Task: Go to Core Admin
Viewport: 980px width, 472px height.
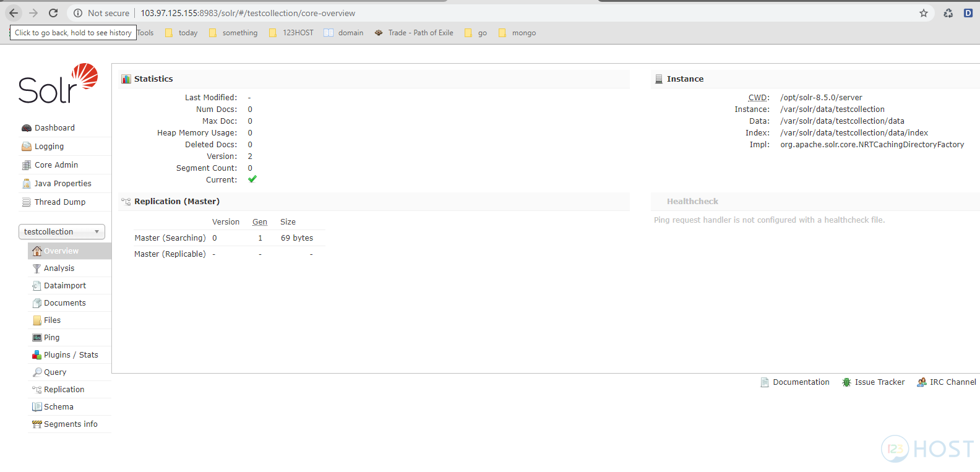Action: [56, 165]
